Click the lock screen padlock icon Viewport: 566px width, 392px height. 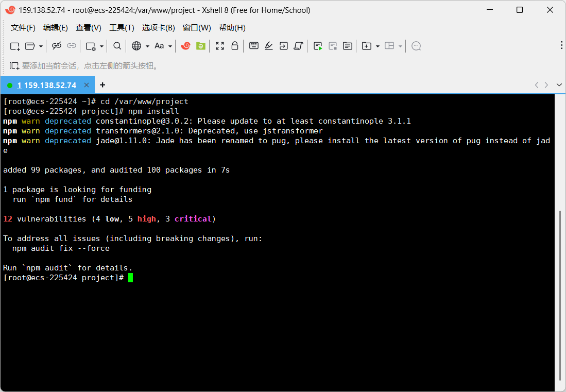tap(235, 46)
